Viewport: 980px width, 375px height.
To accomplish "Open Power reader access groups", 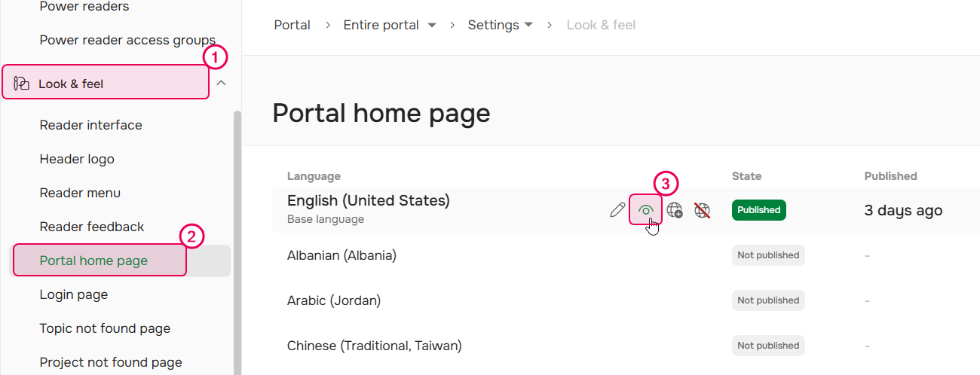I will pyautogui.click(x=127, y=40).
